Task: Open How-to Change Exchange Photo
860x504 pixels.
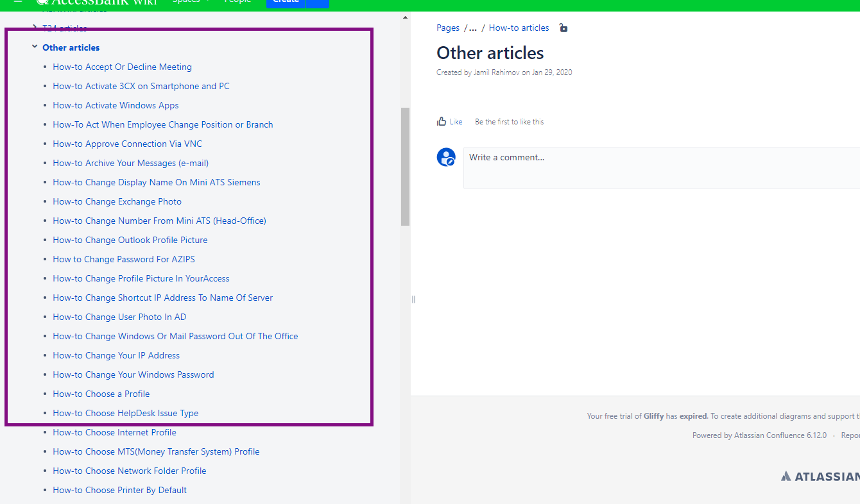Action: (x=117, y=201)
